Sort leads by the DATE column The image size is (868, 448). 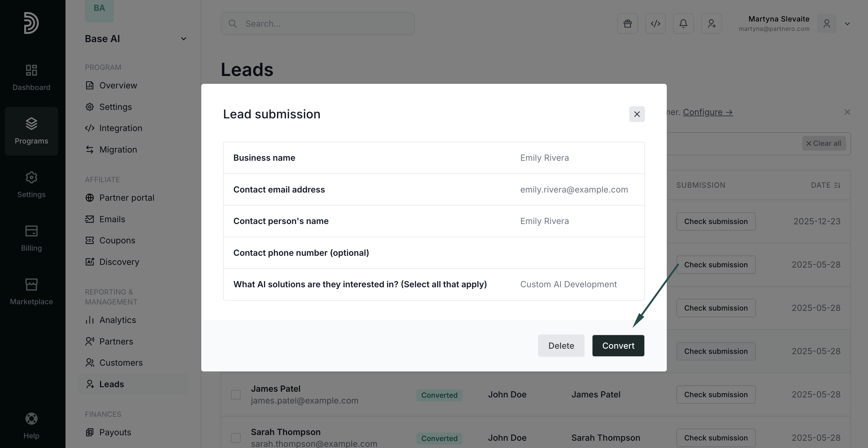826,185
